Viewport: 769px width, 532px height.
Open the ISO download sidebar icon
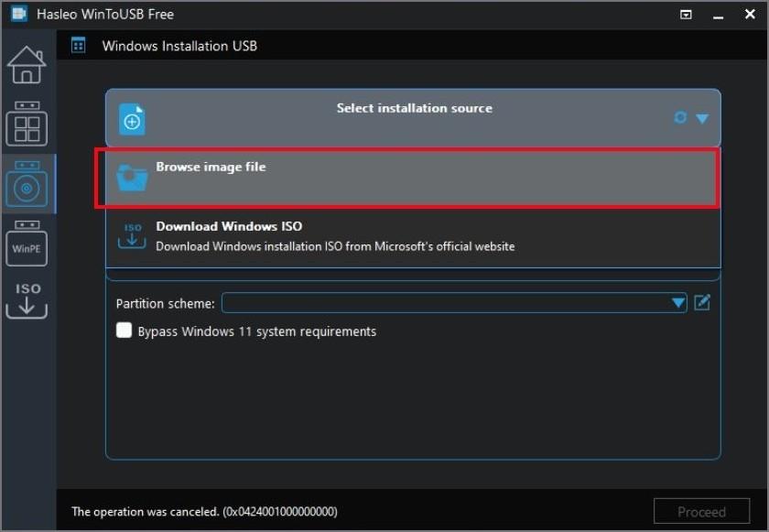[x=27, y=300]
